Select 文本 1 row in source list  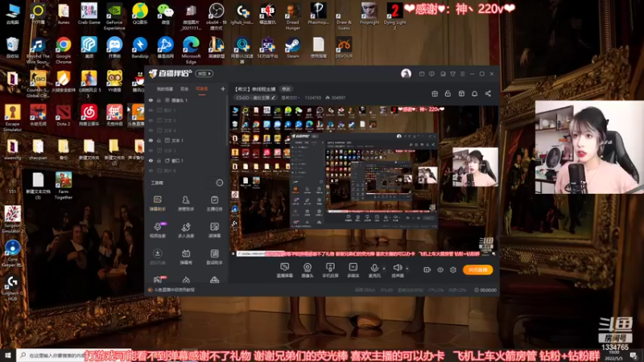(x=187, y=140)
